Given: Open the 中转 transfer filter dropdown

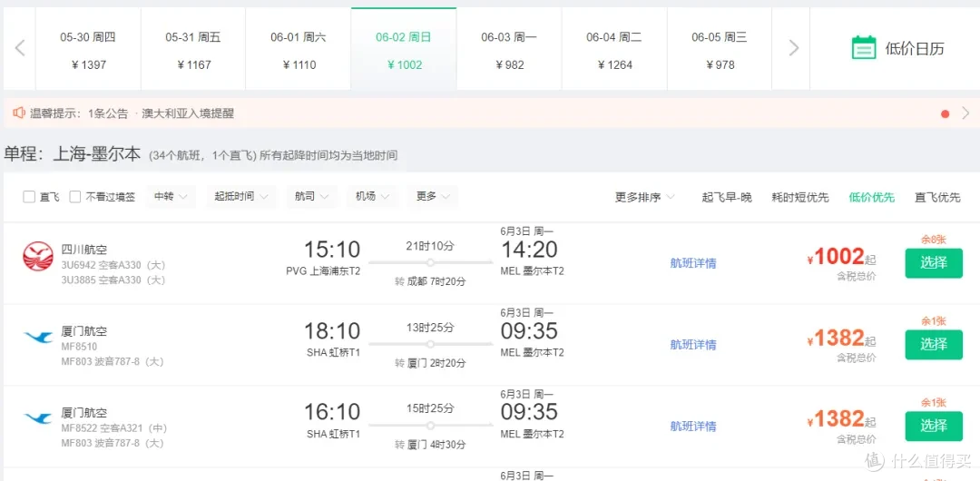Looking at the screenshot, I should [x=171, y=196].
